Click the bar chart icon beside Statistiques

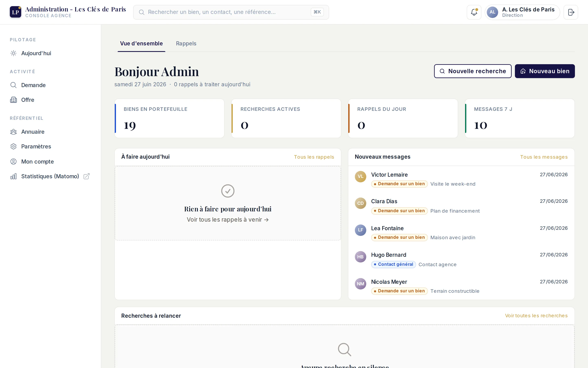point(14,176)
